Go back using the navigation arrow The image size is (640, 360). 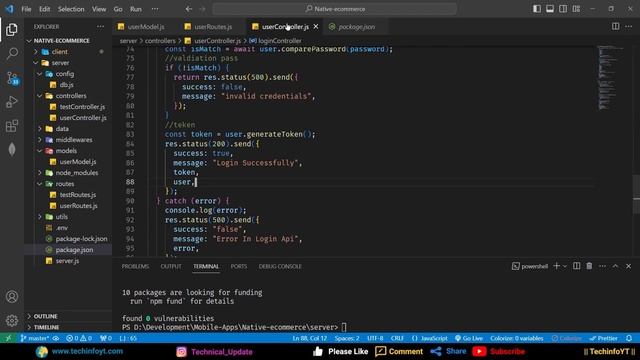click(x=189, y=9)
